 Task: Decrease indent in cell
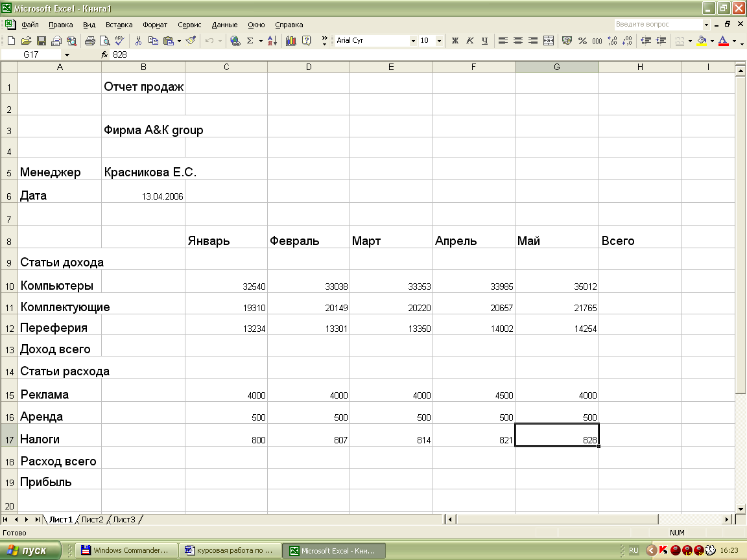point(646,41)
